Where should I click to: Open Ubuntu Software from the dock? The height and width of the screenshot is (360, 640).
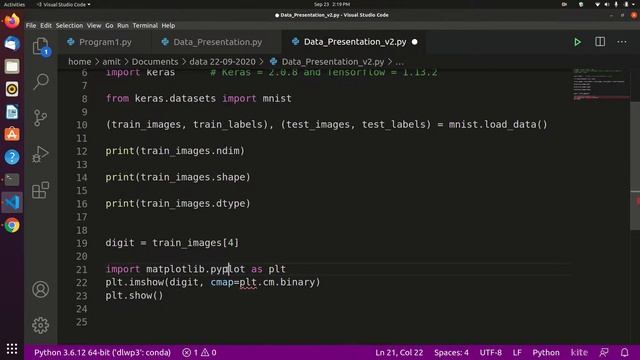click(x=12, y=134)
